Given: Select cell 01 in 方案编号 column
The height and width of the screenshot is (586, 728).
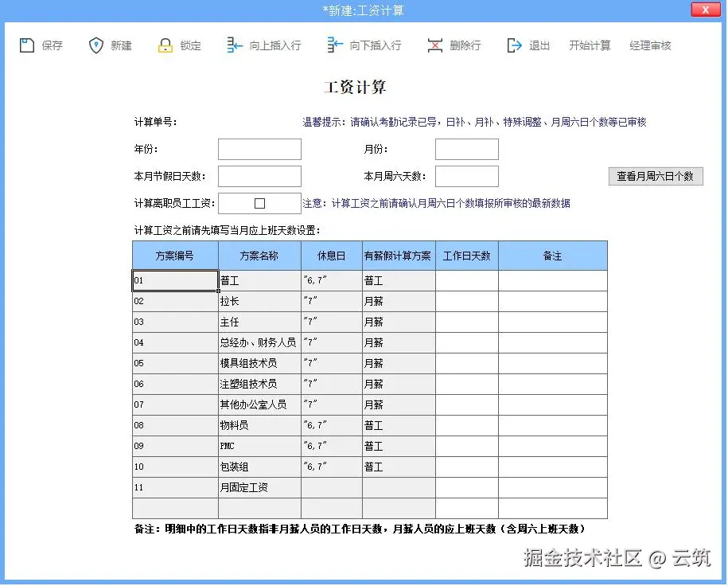Looking at the screenshot, I should point(175,280).
